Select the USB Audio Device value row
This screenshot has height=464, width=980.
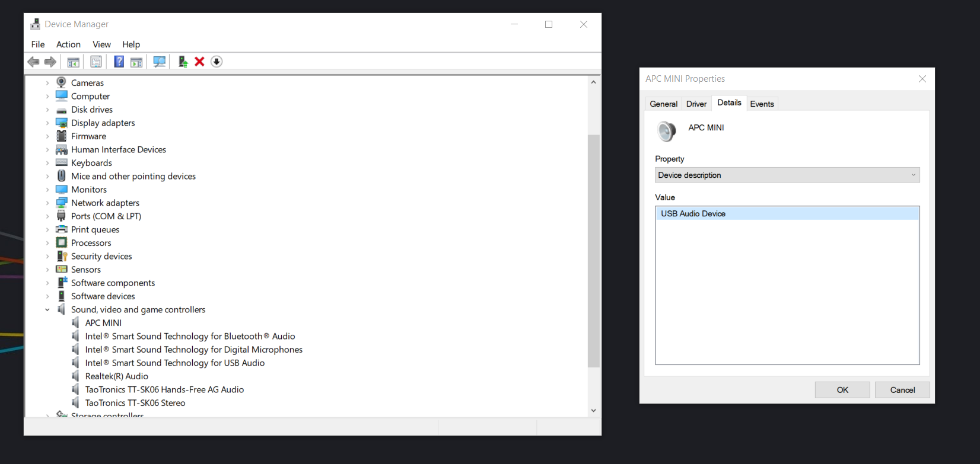point(787,213)
